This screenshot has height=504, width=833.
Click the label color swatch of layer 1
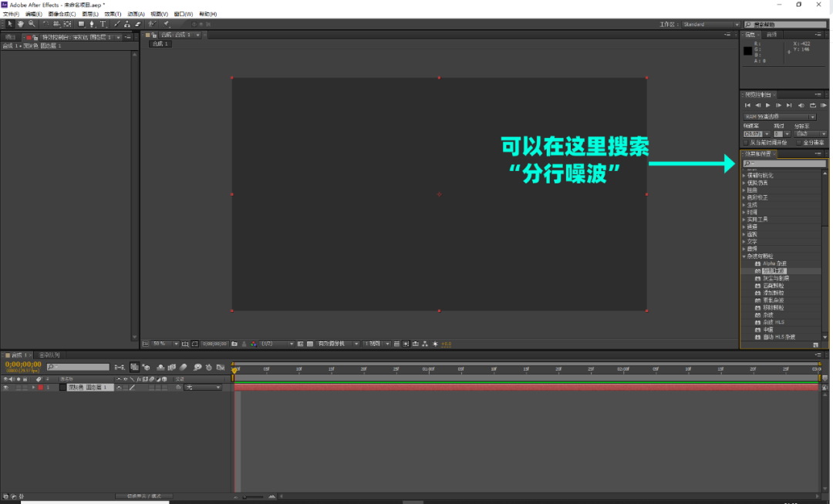pos(40,388)
